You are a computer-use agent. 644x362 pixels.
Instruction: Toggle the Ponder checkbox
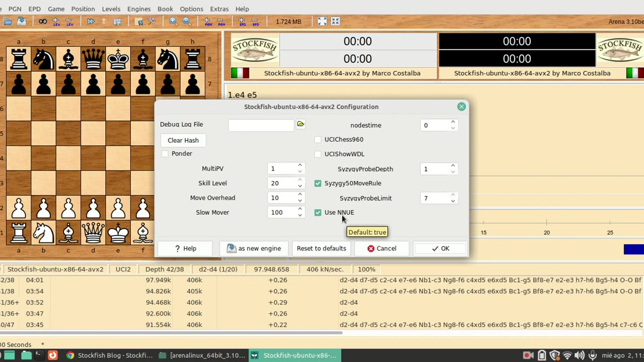click(165, 154)
